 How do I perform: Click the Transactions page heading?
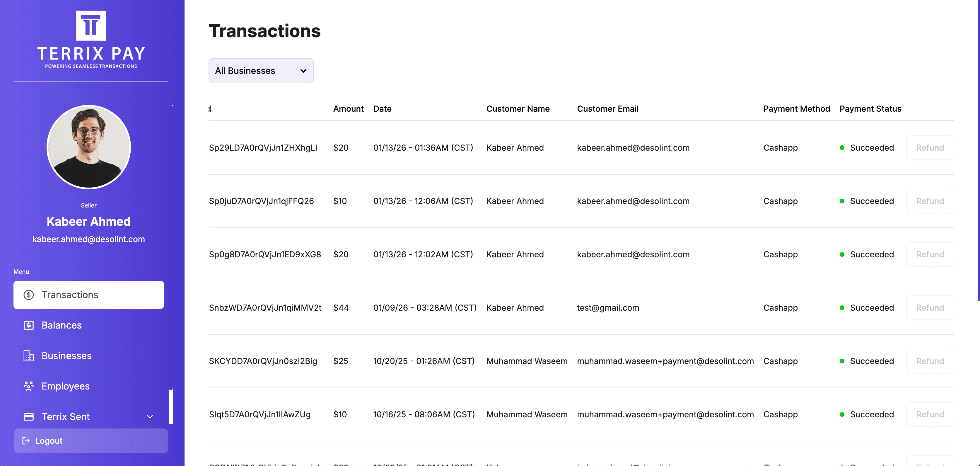pyautogui.click(x=265, y=31)
